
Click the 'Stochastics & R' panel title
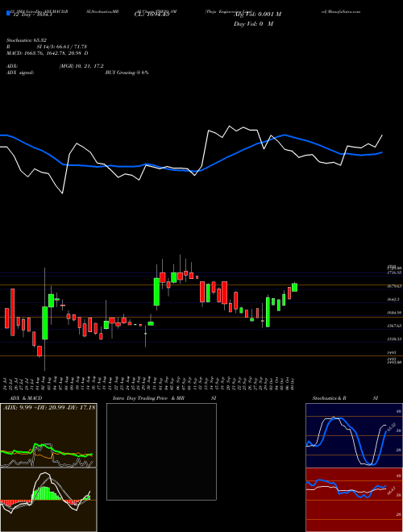click(330, 398)
